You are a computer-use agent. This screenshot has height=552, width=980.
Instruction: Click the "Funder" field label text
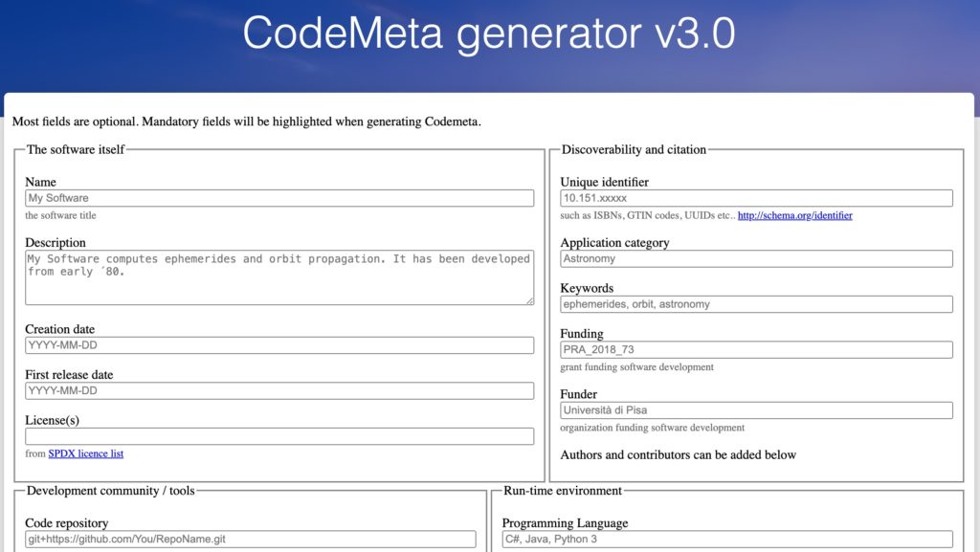[x=578, y=394]
